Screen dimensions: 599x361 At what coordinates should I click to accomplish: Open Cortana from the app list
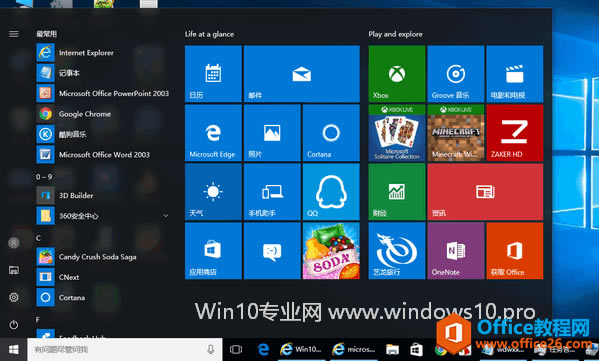pyautogui.click(x=103, y=297)
